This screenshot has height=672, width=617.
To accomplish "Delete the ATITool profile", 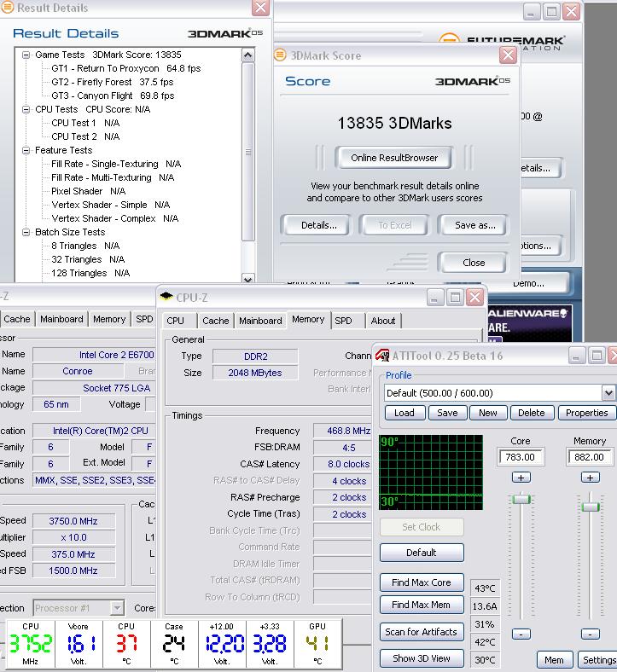I will (532, 413).
